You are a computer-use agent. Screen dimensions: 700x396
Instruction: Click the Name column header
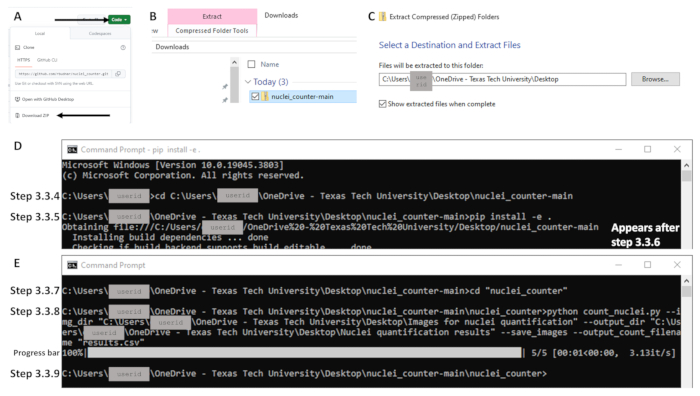[x=270, y=64]
